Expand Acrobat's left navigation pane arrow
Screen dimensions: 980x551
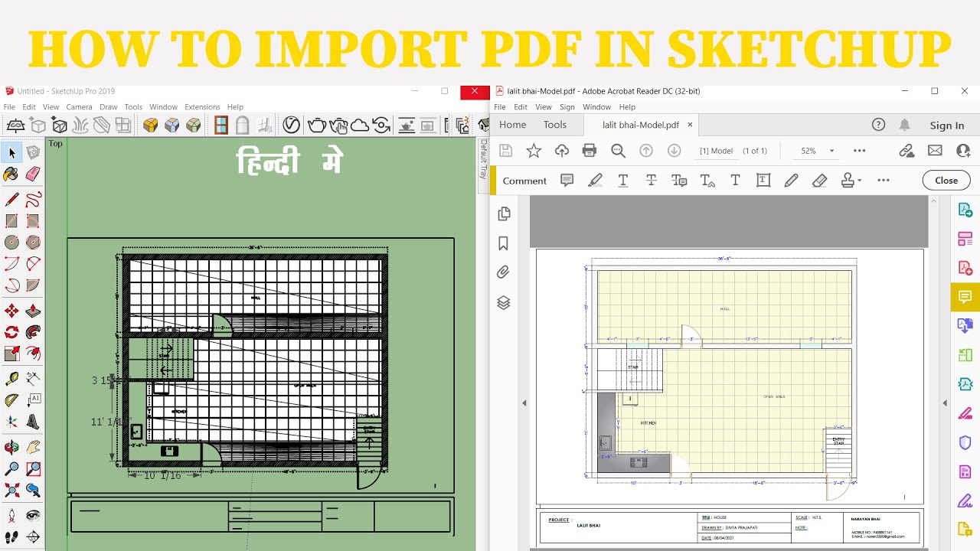point(524,403)
